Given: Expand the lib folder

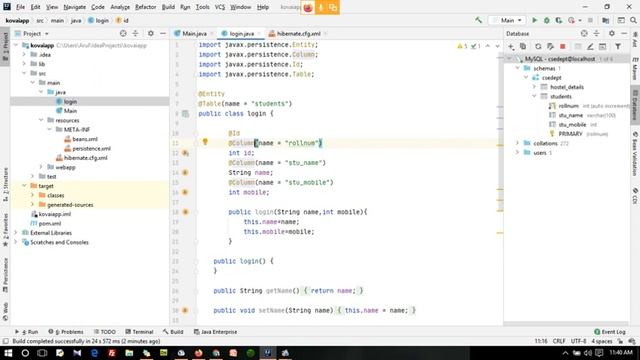Looking at the screenshot, I should tap(24, 64).
